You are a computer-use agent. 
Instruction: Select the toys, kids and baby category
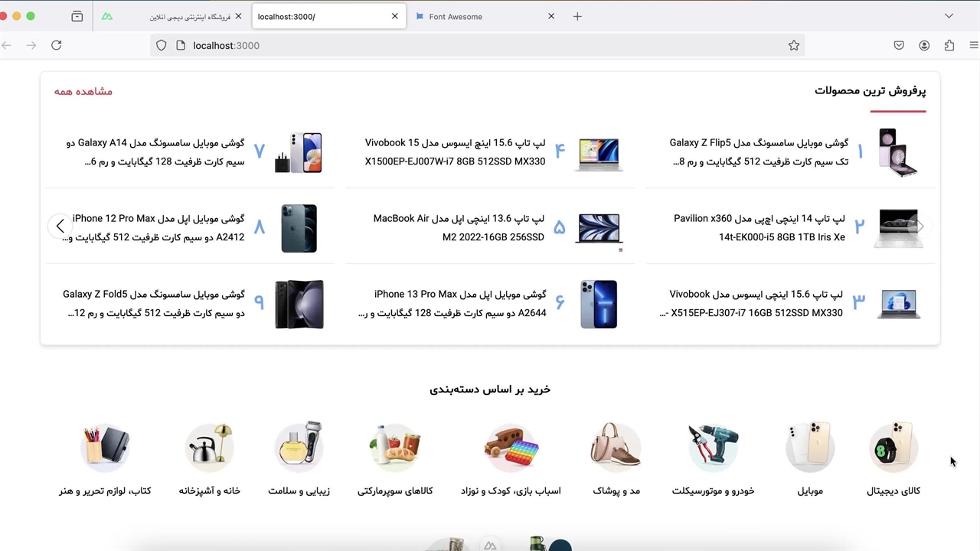(511, 447)
